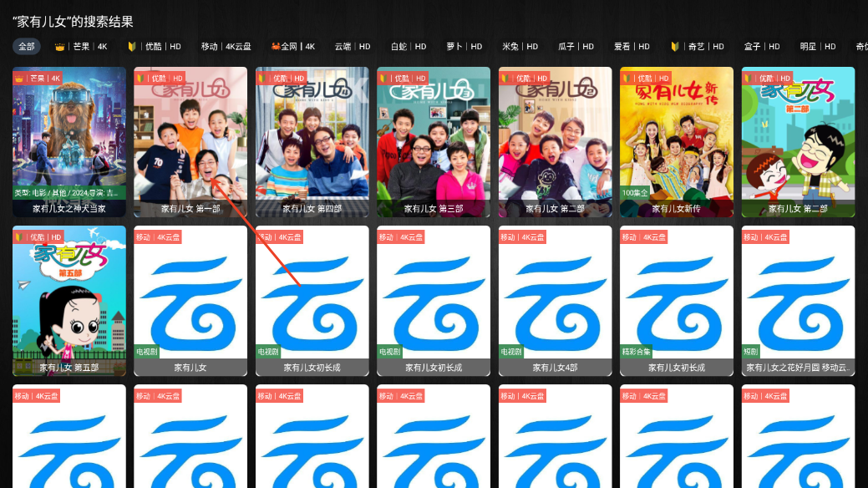Viewport: 868px width, 488px height.
Task: Open the cartoon 家有儿女 第五部 poster
Action: (x=69, y=300)
